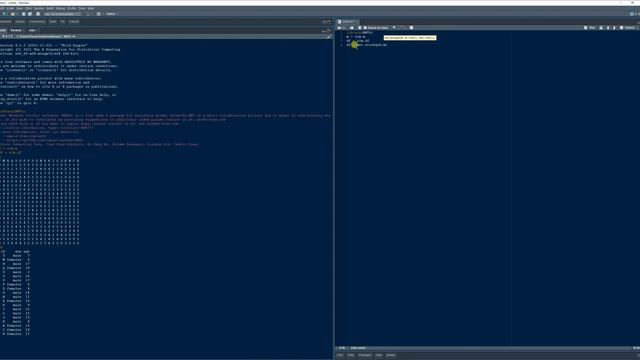Switch to the Tutorial tab
The width and height of the screenshot is (640, 360).
point(73,22)
